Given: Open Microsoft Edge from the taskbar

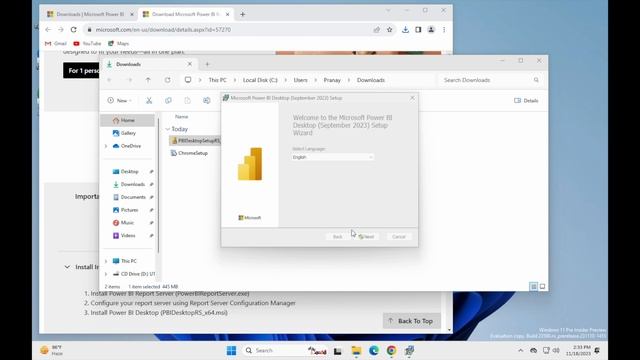Looking at the screenshot, I should [374, 351].
